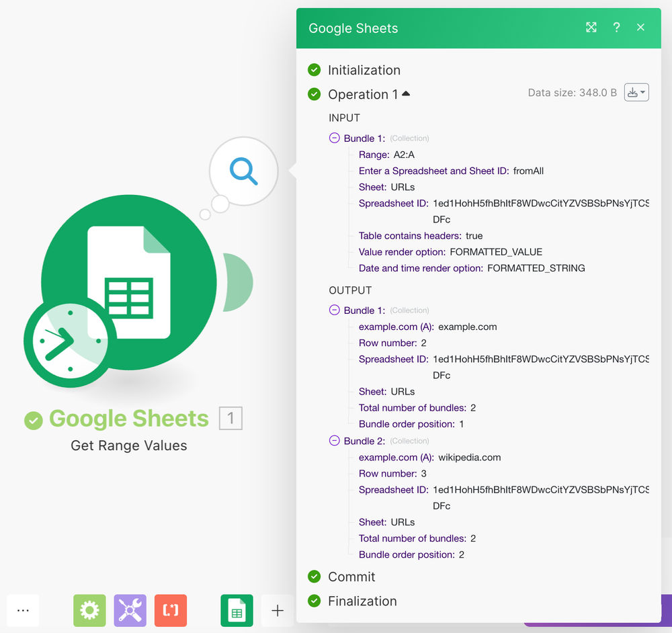Open the download output bundles dropdown
Viewport: 672px width, 633px height.
pyautogui.click(x=636, y=92)
